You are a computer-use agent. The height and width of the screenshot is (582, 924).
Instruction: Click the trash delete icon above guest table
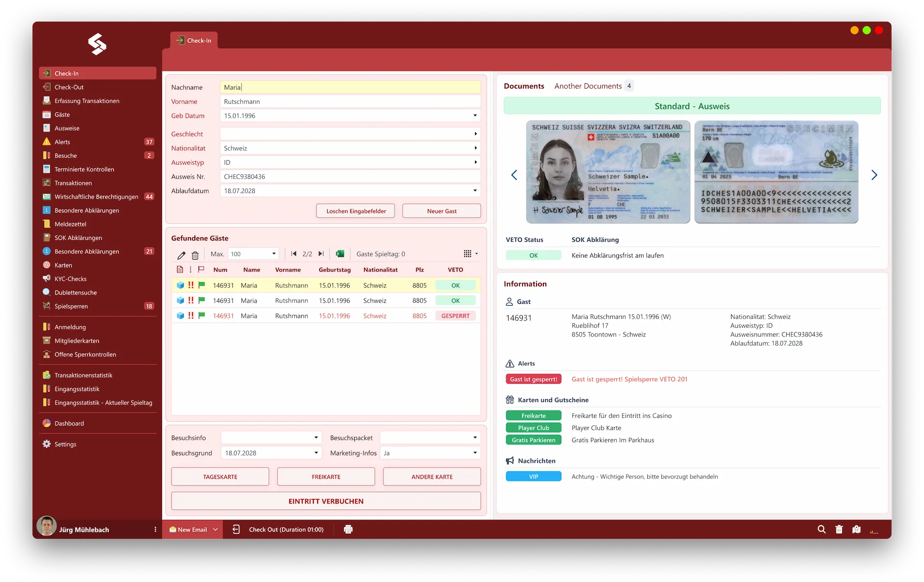pos(195,255)
